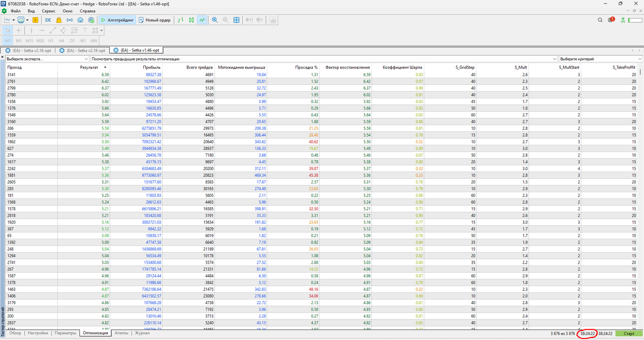The image size is (644, 340).
Task: Click the tile windows grid icon
Action: tap(237, 20)
